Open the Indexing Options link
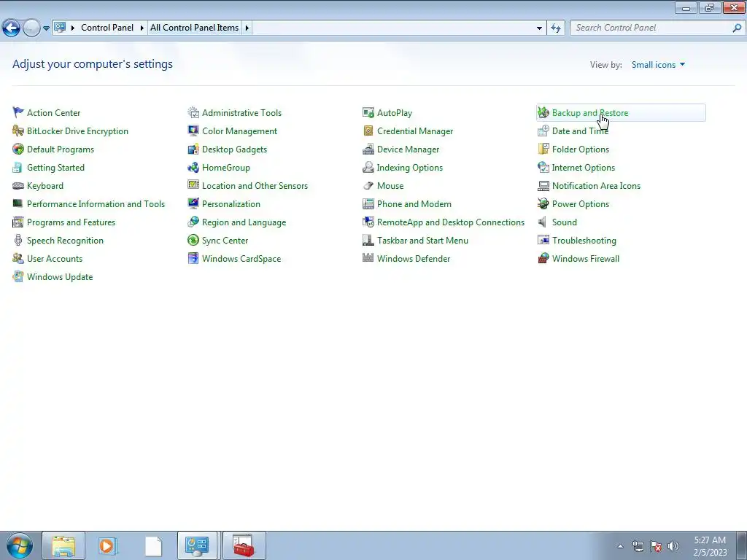The width and height of the screenshot is (747, 560). pos(410,168)
